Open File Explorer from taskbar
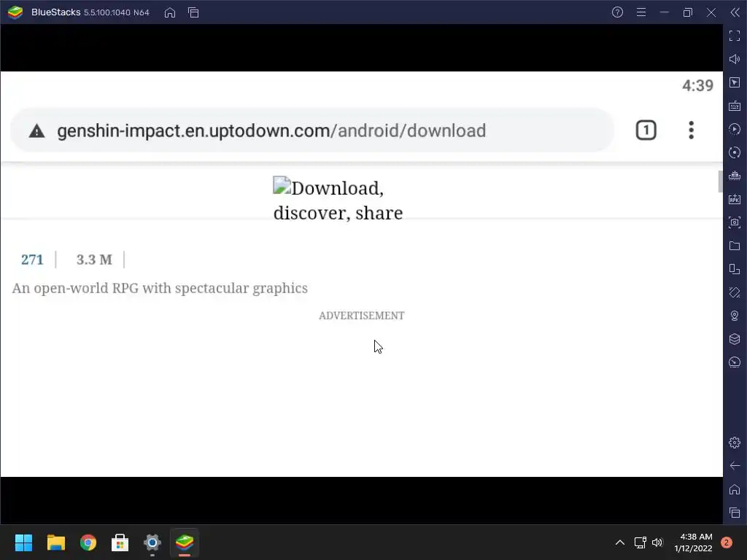 [55, 542]
